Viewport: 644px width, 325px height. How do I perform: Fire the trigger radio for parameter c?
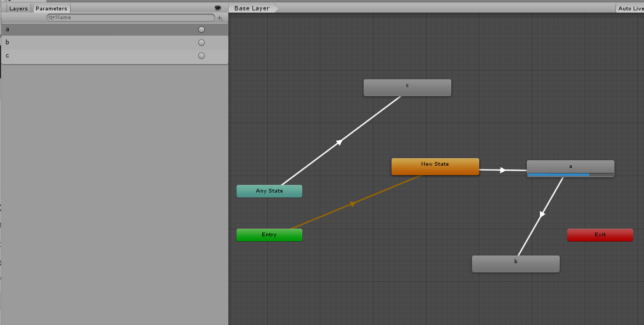click(202, 55)
